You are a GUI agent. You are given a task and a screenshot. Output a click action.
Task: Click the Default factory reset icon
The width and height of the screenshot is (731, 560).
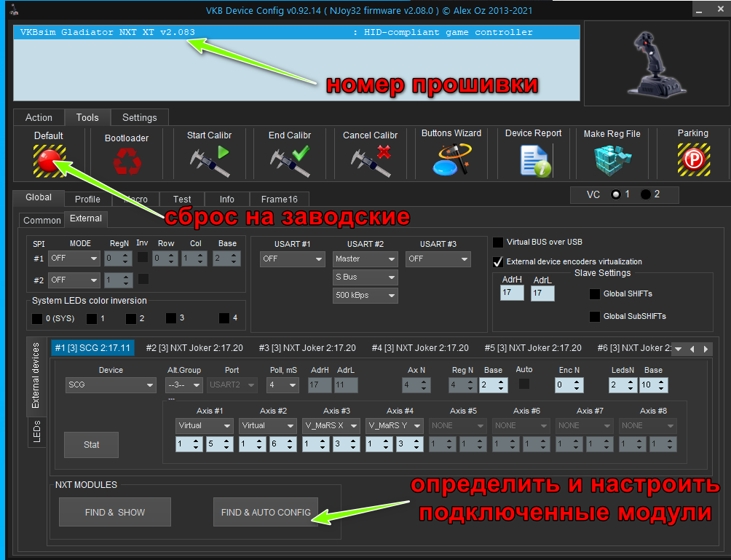[x=49, y=161]
